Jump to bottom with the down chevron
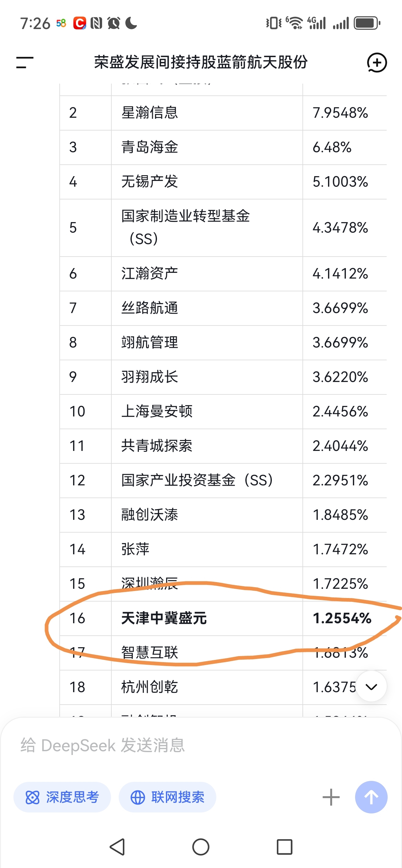The width and height of the screenshot is (402, 868). (371, 686)
